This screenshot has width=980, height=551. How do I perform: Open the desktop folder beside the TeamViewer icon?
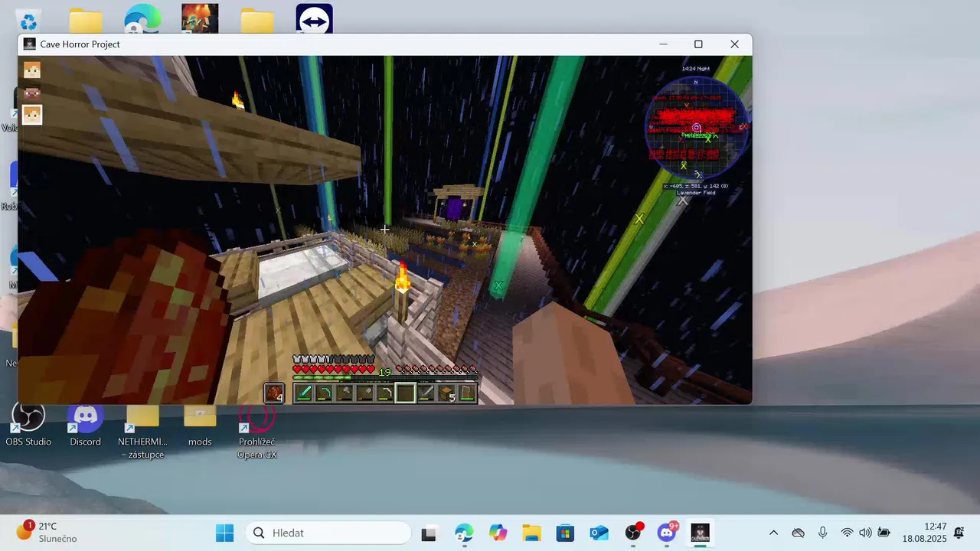pyautogui.click(x=257, y=20)
